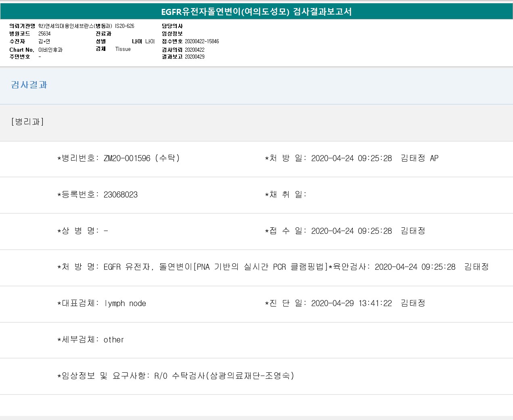
Task: Click registration number '23068023'
Action: pos(121,195)
